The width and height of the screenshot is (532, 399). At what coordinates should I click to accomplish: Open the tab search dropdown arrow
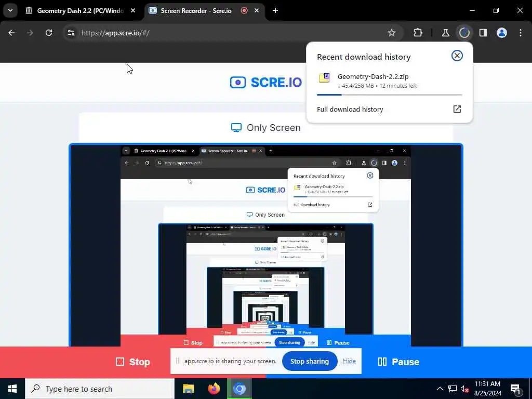pos(10,10)
